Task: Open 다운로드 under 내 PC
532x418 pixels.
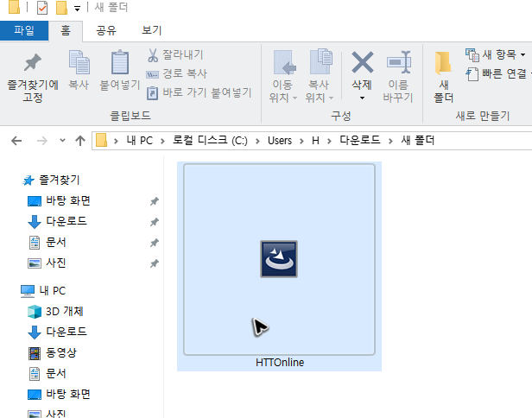Action: point(57,332)
